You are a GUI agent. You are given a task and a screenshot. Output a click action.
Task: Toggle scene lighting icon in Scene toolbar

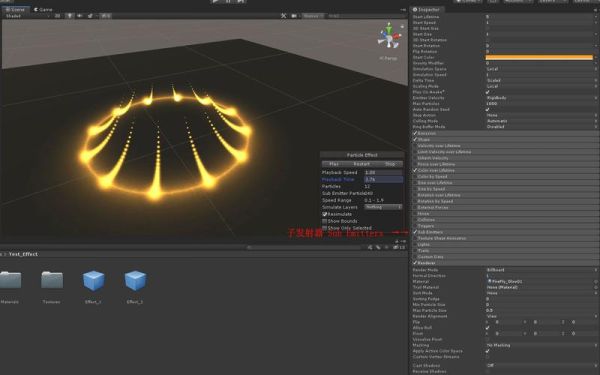point(70,16)
